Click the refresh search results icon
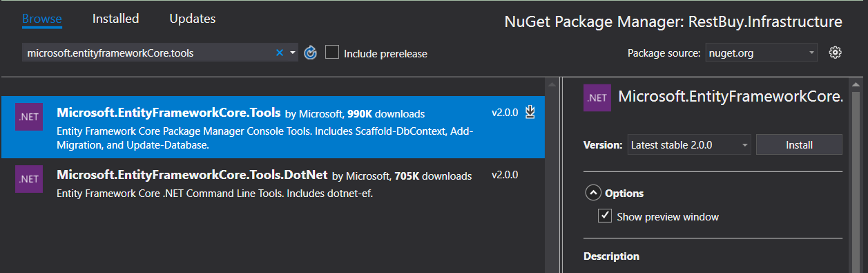 [311, 53]
